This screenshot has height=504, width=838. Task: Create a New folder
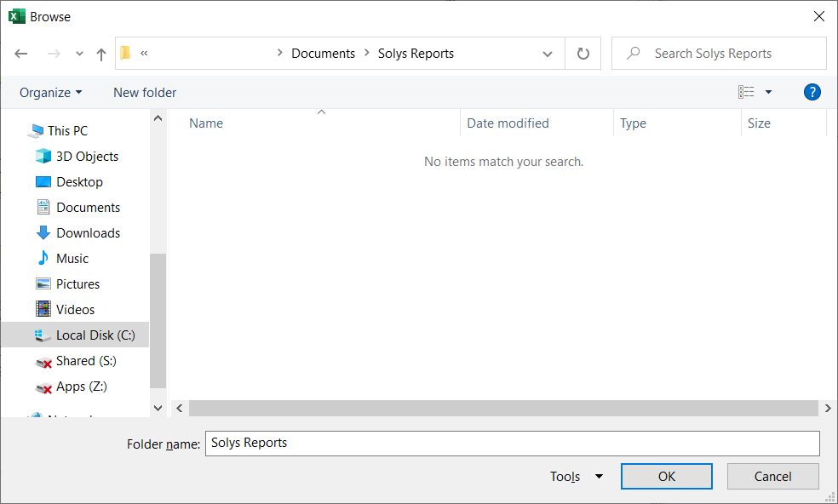145,93
